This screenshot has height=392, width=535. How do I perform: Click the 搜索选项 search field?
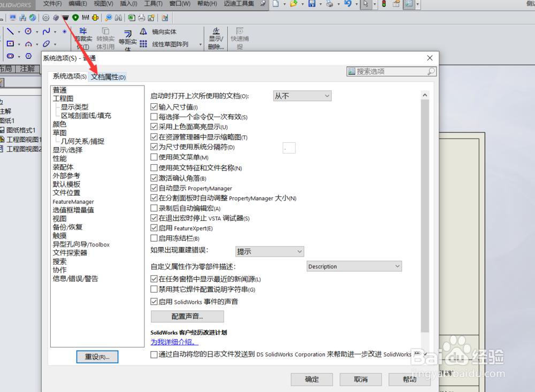pyautogui.click(x=392, y=71)
